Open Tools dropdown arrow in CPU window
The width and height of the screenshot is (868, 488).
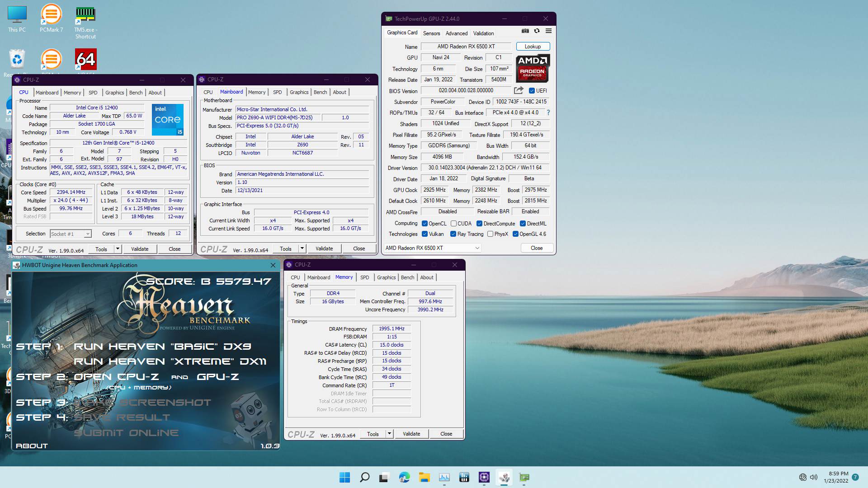(x=118, y=249)
